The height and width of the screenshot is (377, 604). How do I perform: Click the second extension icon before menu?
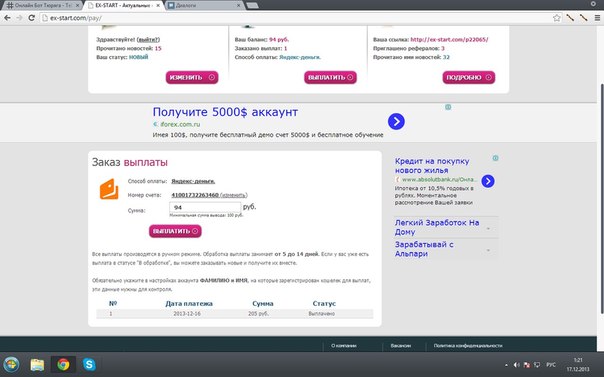[x=584, y=18]
